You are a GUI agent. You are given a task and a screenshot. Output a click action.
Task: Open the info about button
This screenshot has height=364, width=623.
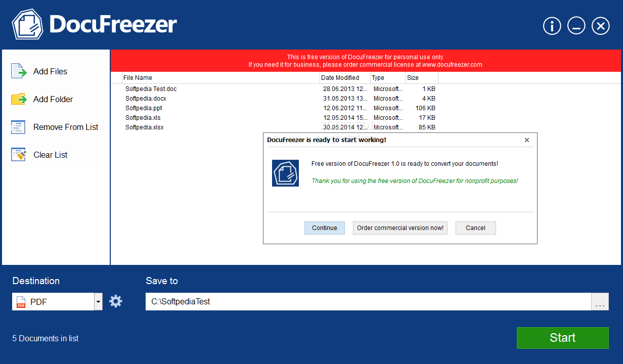point(552,26)
